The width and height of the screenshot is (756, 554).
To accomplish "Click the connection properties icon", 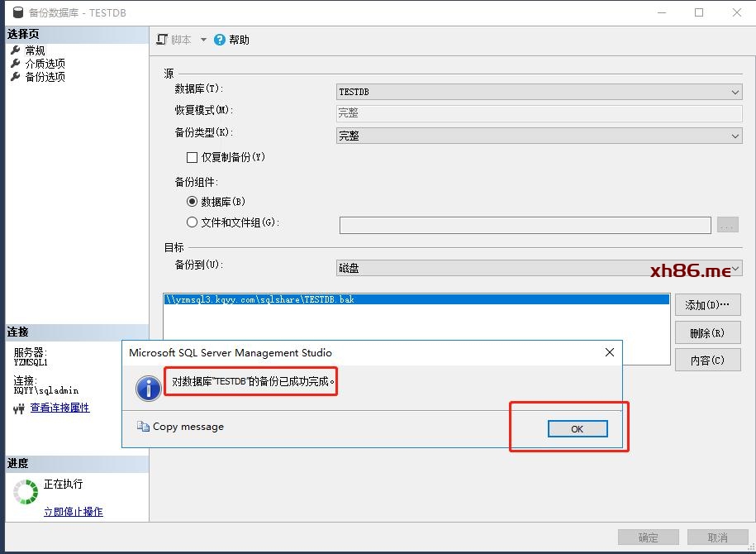I will pos(19,408).
